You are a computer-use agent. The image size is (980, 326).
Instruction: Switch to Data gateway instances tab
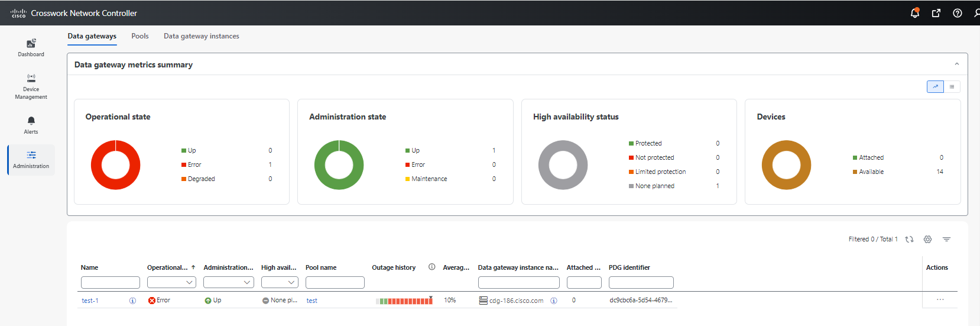coord(202,36)
